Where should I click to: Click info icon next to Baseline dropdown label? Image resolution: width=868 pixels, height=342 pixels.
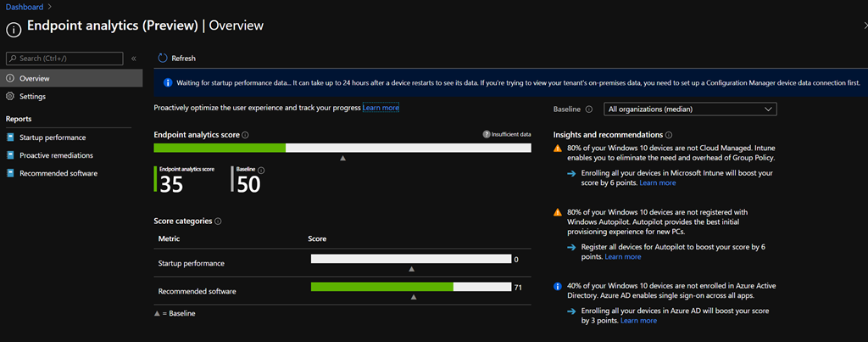pos(588,109)
